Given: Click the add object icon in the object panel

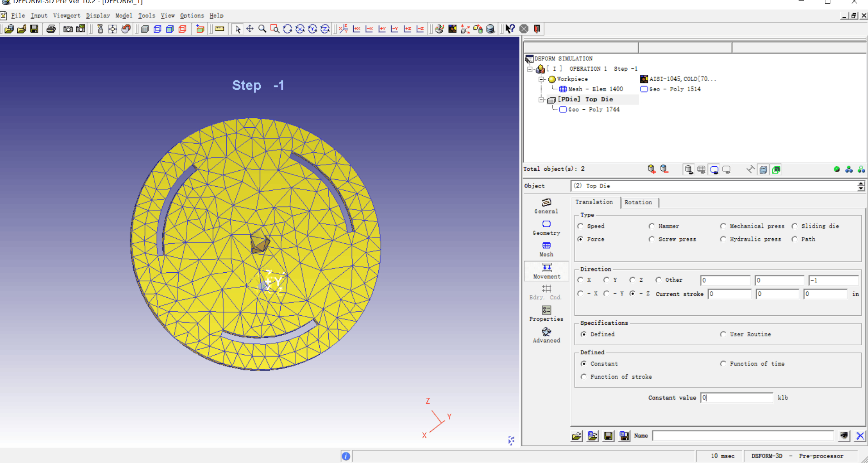Looking at the screenshot, I should click(652, 169).
